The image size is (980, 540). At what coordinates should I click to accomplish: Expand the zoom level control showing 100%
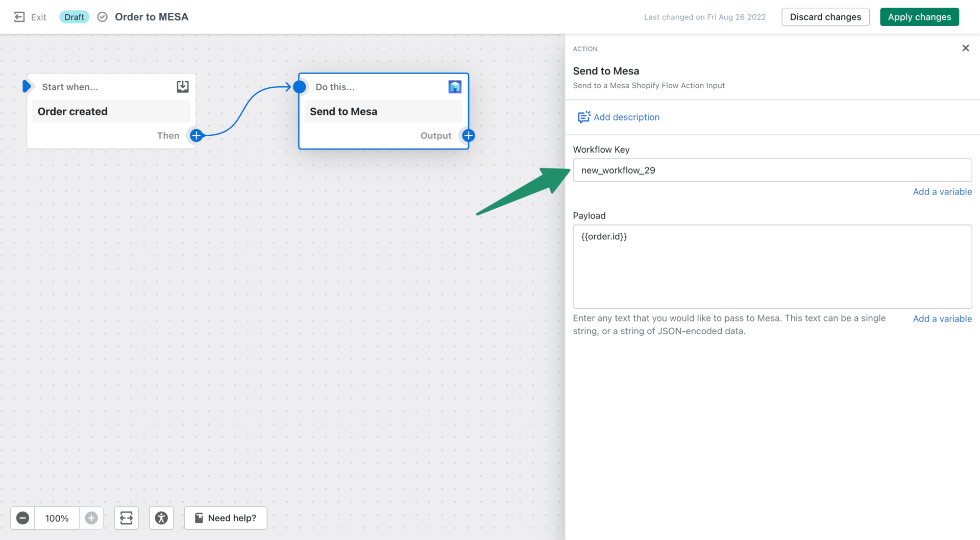pos(57,518)
